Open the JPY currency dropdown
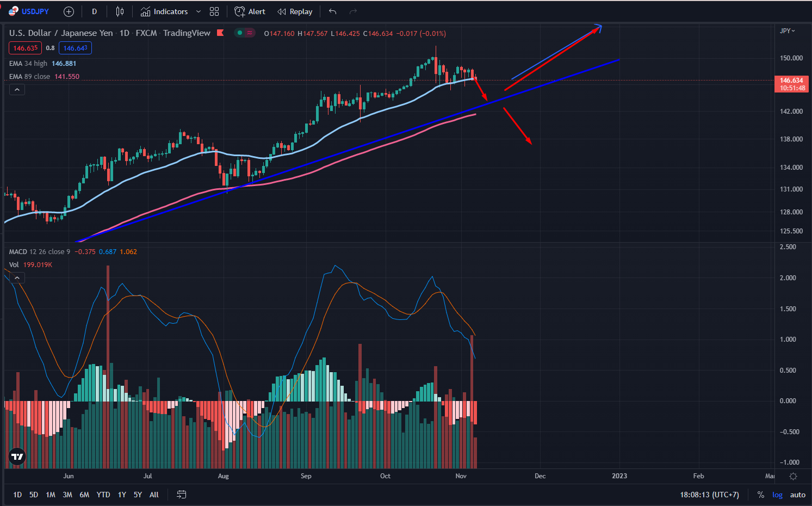Viewport: 812px width, 506px height. pos(787,31)
